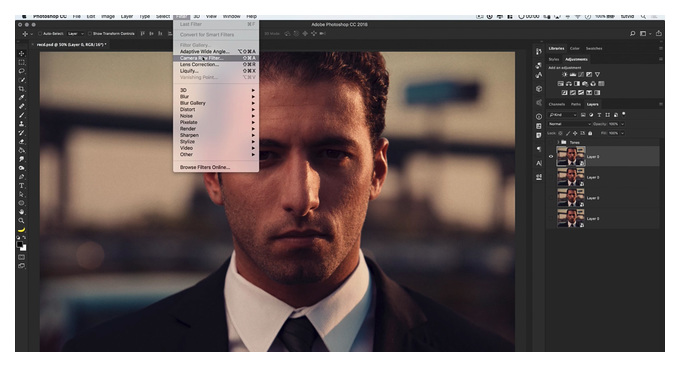Toggle lock transparent pixels
This screenshot has width=680, height=367.
click(560, 133)
